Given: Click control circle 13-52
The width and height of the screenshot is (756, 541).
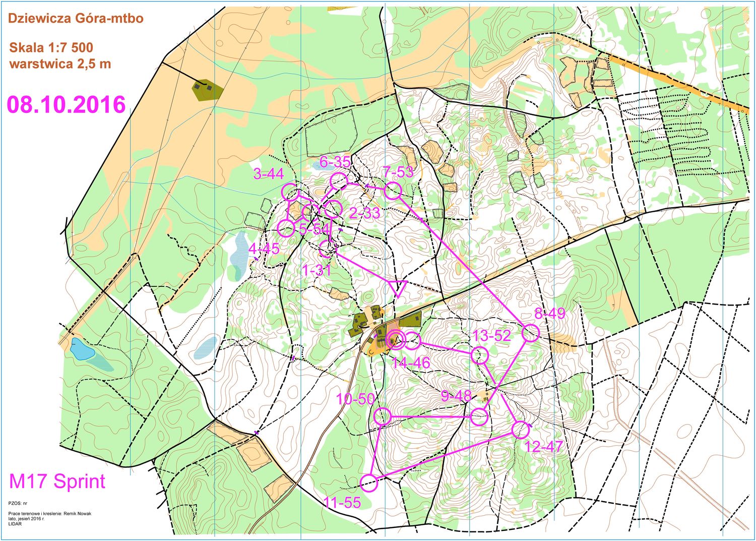Looking at the screenshot, I should (x=480, y=355).
